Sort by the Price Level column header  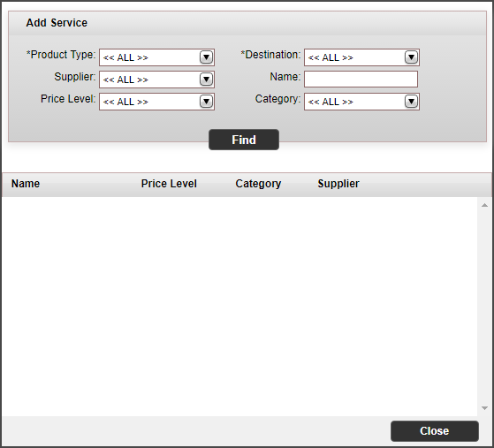169,184
